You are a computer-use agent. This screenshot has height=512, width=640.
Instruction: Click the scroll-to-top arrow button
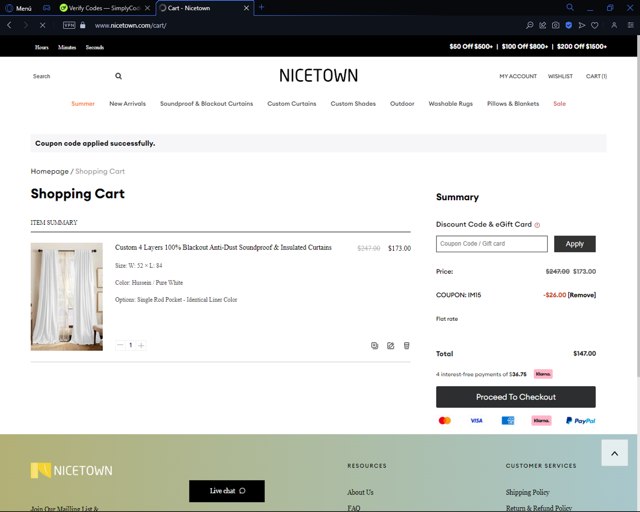[x=614, y=453]
